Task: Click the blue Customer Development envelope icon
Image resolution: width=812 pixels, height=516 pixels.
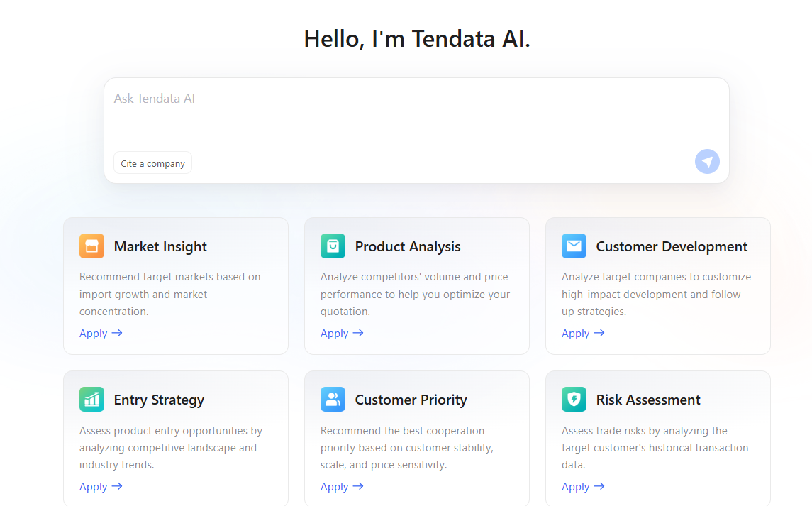Action: tap(574, 246)
